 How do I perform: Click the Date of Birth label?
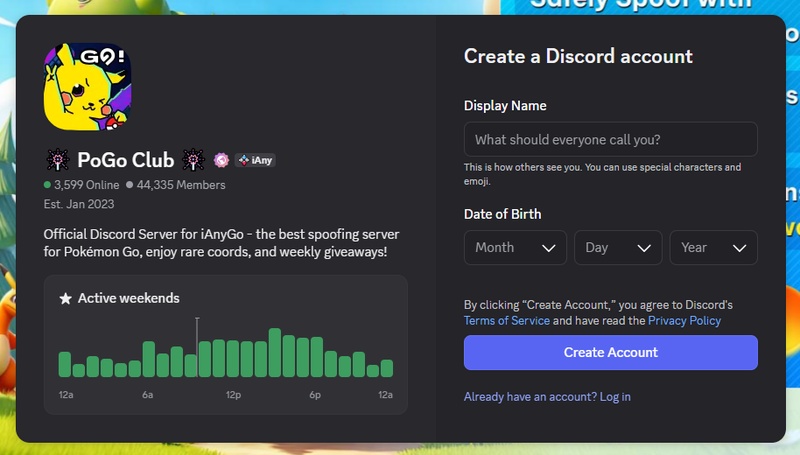503,214
